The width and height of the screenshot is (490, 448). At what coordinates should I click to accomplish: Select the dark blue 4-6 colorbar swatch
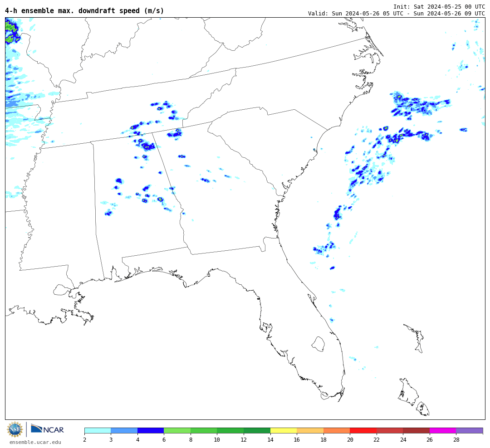pos(151,430)
